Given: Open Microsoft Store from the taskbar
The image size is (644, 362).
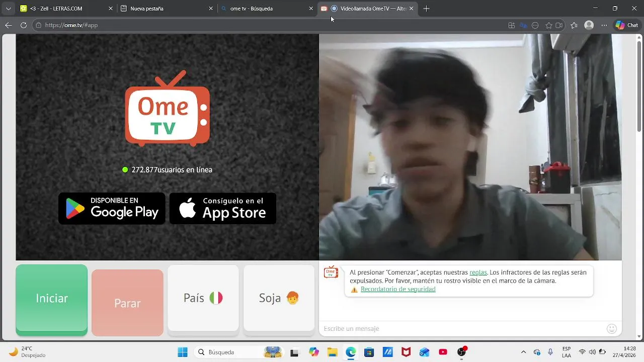Looking at the screenshot, I should tap(369, 352).
